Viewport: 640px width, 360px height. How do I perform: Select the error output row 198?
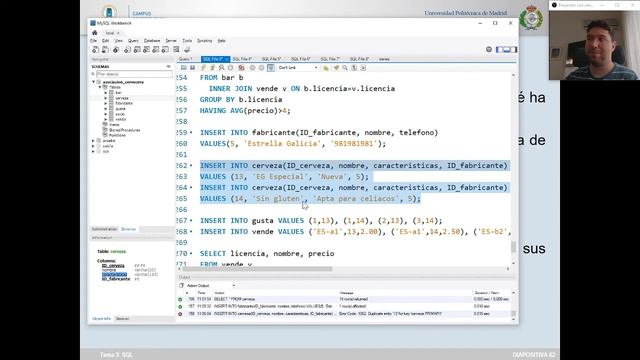click(345, 314)
